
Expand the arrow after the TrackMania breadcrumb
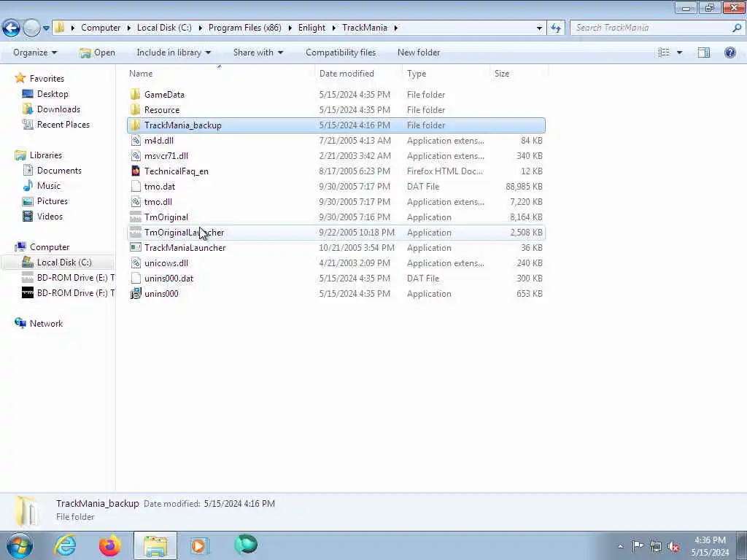click(396, 28)
